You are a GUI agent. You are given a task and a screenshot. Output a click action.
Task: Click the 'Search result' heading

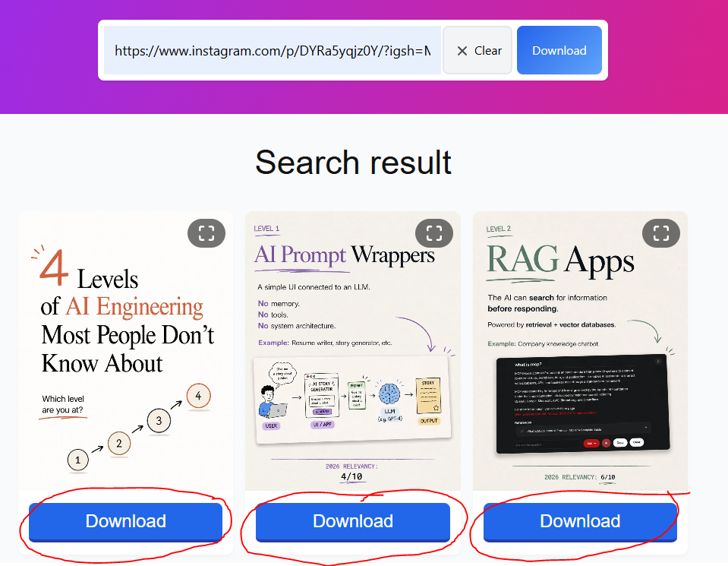[353, 163]
